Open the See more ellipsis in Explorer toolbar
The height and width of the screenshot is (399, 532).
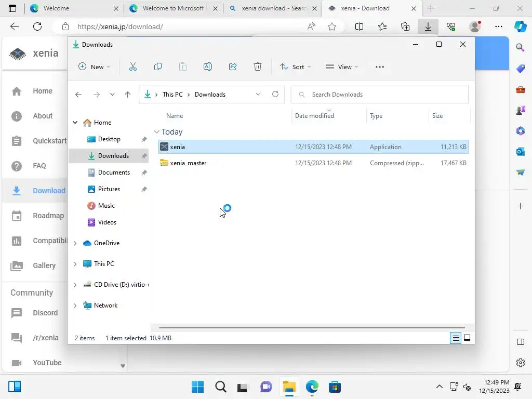point(380,67)
